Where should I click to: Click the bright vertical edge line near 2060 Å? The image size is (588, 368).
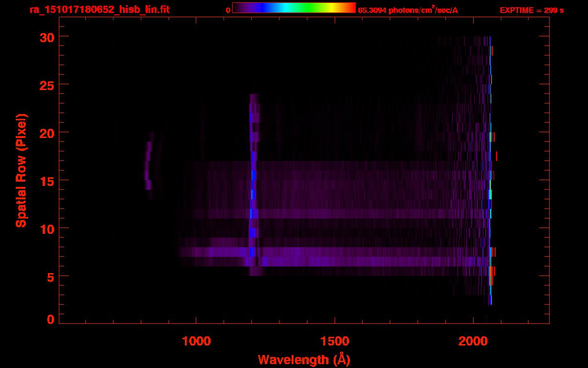click(x=490, y=170)
